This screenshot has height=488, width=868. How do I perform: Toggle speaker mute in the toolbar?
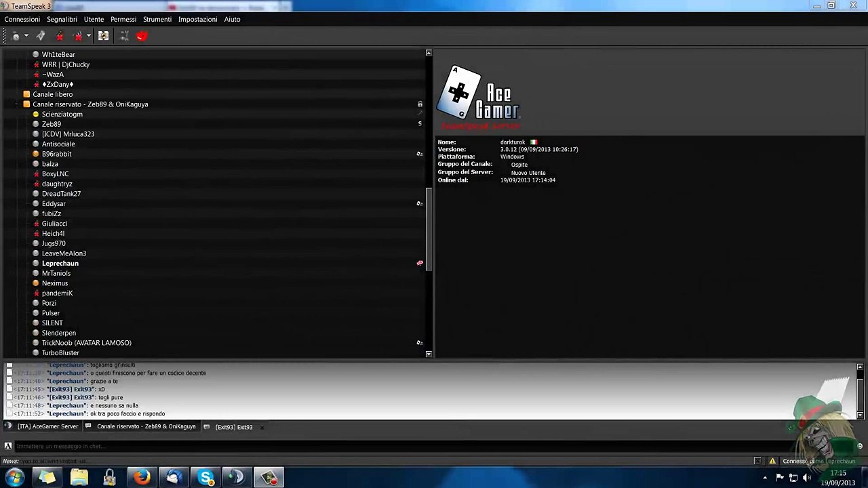click(60, 36)
